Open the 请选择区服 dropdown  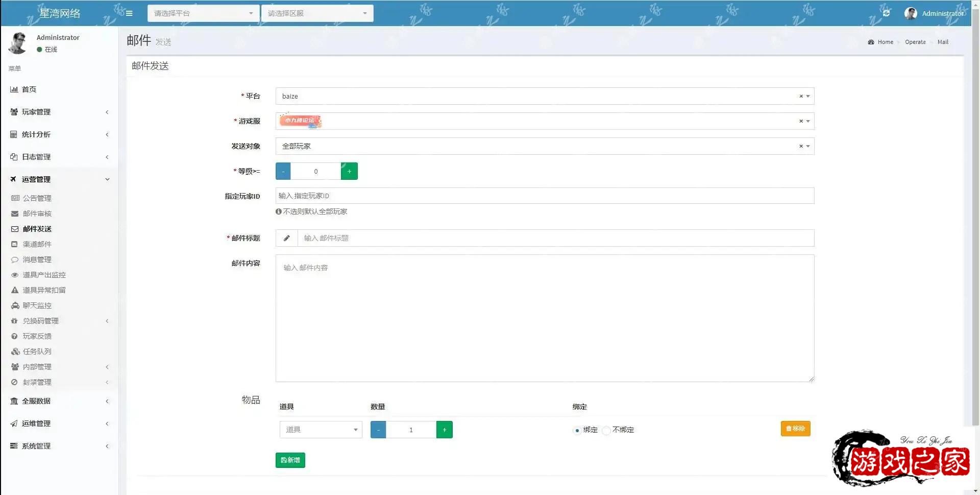point(317,13)
